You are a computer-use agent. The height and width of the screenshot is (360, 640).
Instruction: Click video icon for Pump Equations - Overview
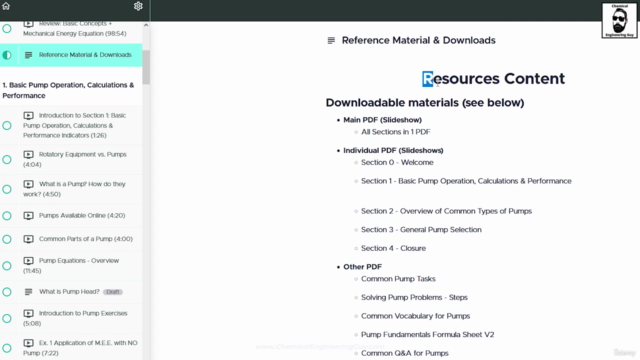pos(28,260)
